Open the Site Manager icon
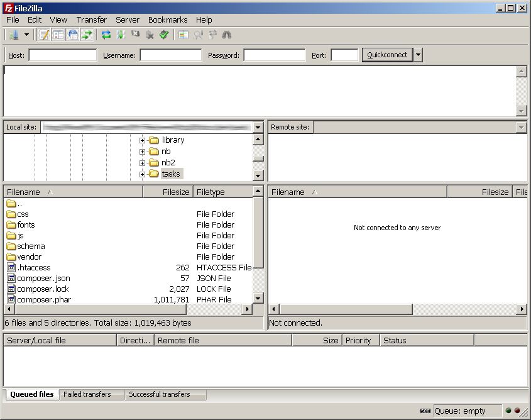 [x=14, y=35]
